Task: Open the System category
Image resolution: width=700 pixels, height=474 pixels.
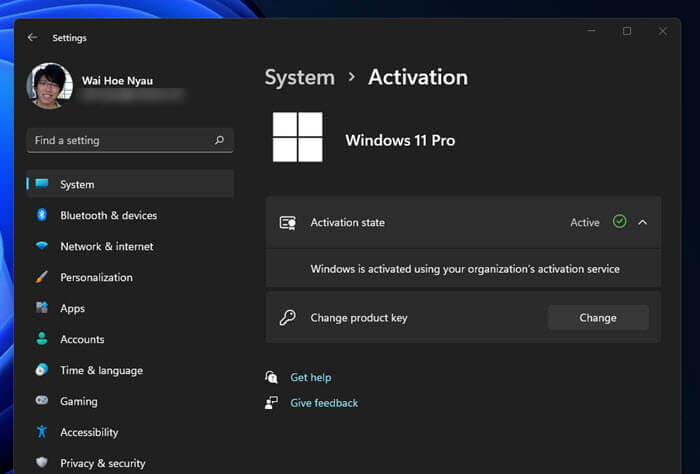Action: [x=130, y=184]
